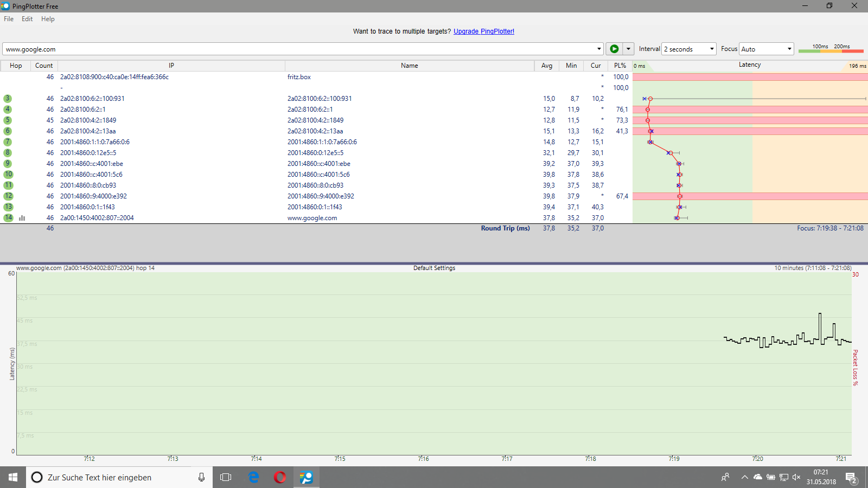Click the Default Settings graph title
This screenshot has width=868, height=488.
pos(434,268)
